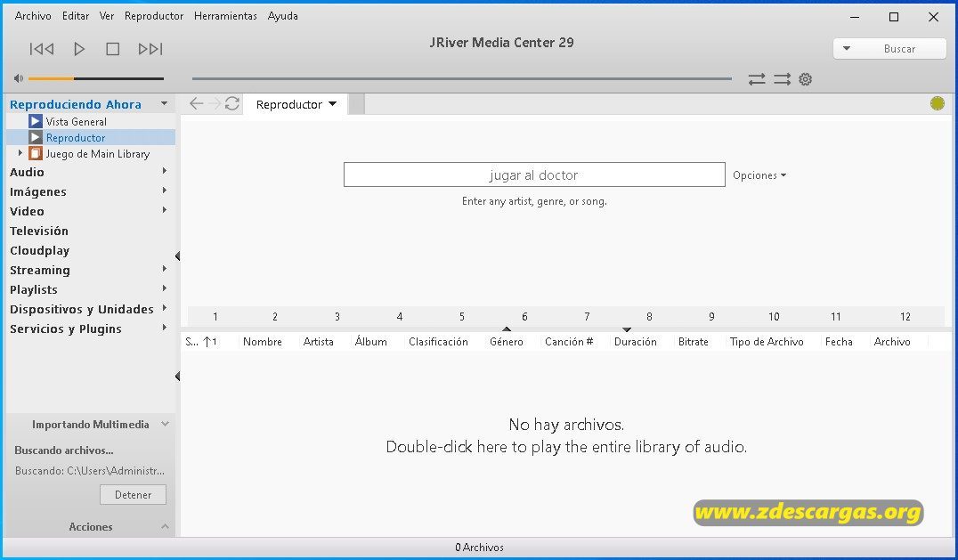Stop import with Detener button
The height and width of the screenshot is (560, 958).
coord(134,495)
